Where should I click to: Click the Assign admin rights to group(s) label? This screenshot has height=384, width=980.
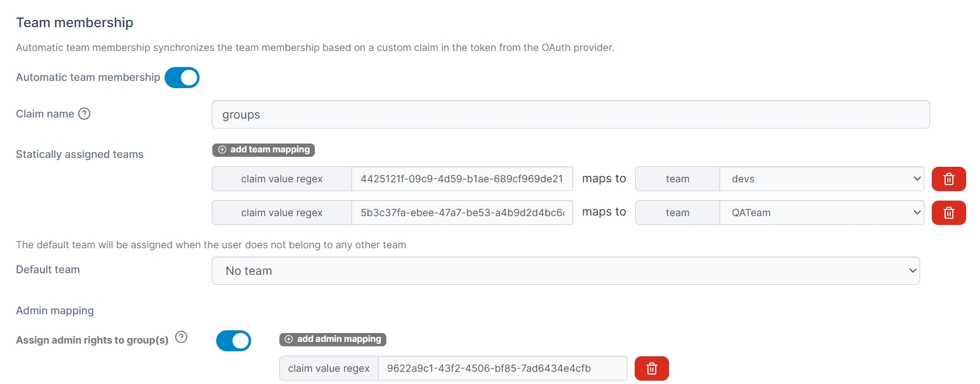pyautogui.click(x=92, y=340)
